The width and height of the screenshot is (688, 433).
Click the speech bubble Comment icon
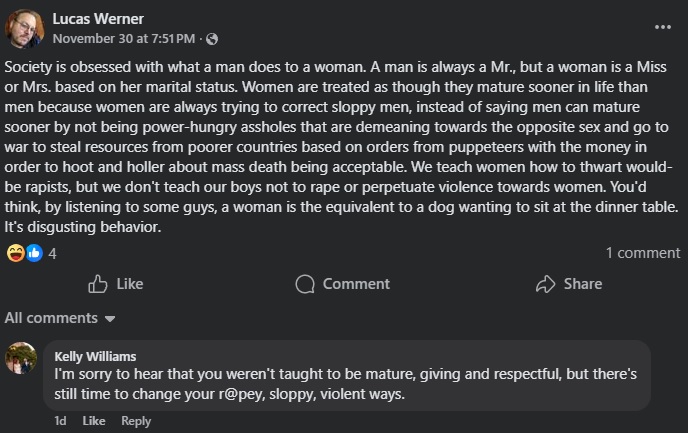click(x=305, y=284)
